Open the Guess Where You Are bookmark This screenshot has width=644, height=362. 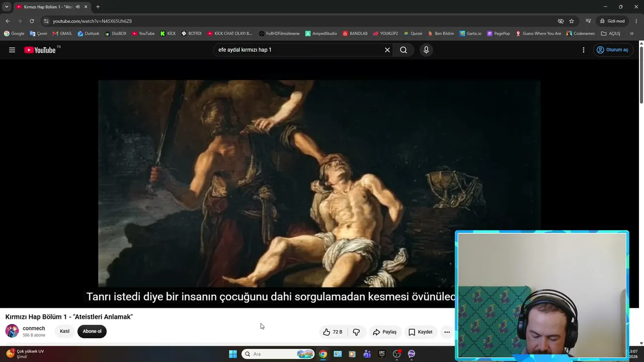click(x=538, y=34)
